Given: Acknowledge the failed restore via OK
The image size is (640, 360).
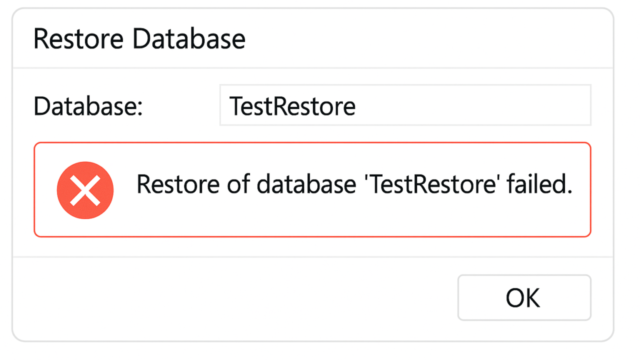Looking at the screenshot, I should pos(524,298).
